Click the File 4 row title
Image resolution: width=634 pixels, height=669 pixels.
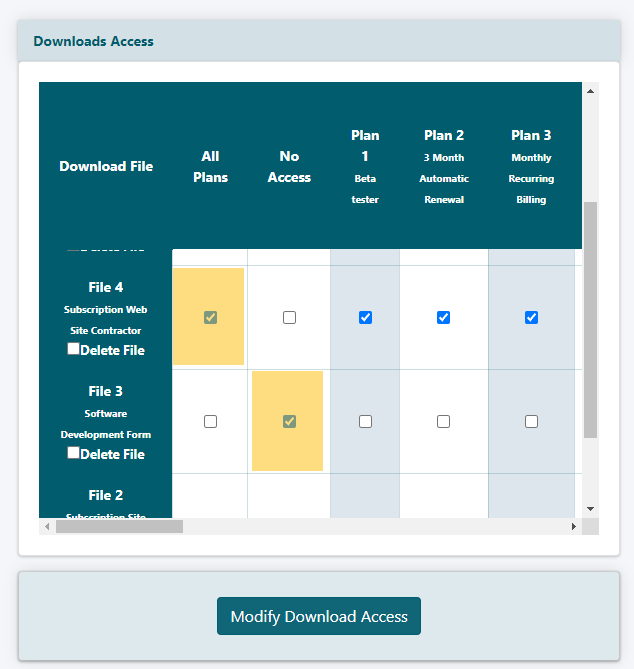pyautogui.click(x=106, y=287)
